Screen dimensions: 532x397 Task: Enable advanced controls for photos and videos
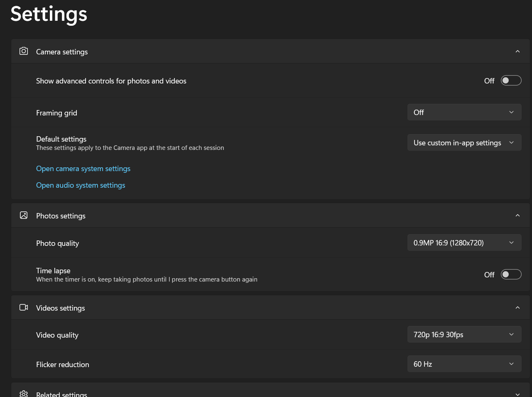[x=511, y=81]
